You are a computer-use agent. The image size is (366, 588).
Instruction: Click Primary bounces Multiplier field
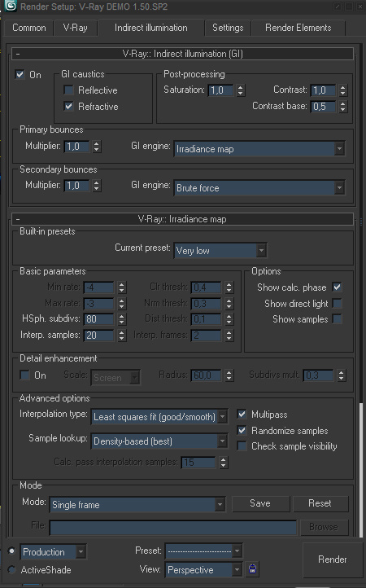coord(76,147)
